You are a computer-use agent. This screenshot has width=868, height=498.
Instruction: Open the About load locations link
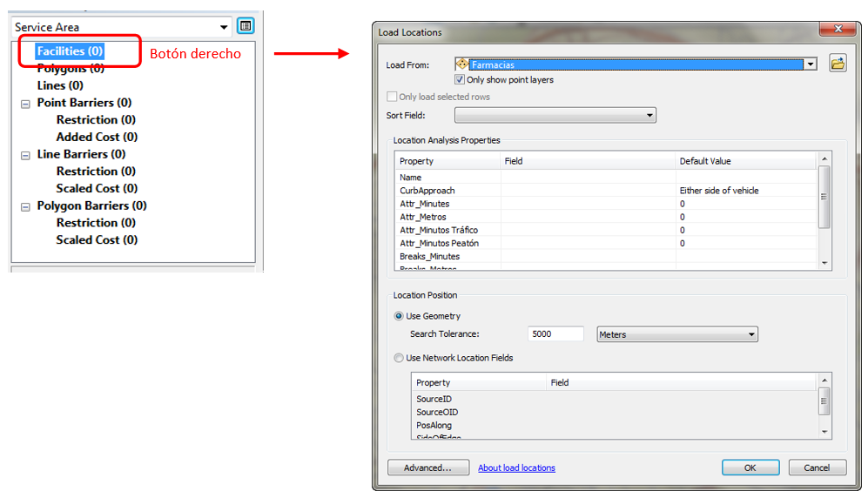click(516, 468)
